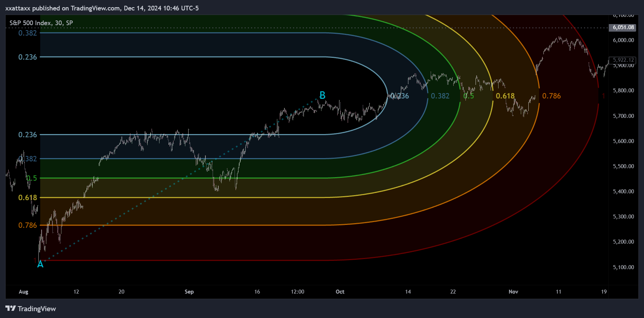Click the 0.236 arc label right of B
This screenshot has height=318, width=644.
[x=399, y=96]
